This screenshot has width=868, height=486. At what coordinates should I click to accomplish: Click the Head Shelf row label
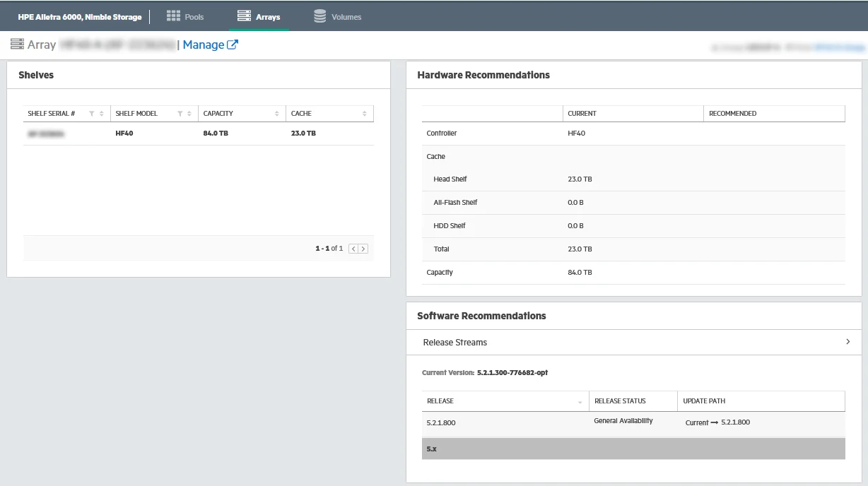[450, 179]
